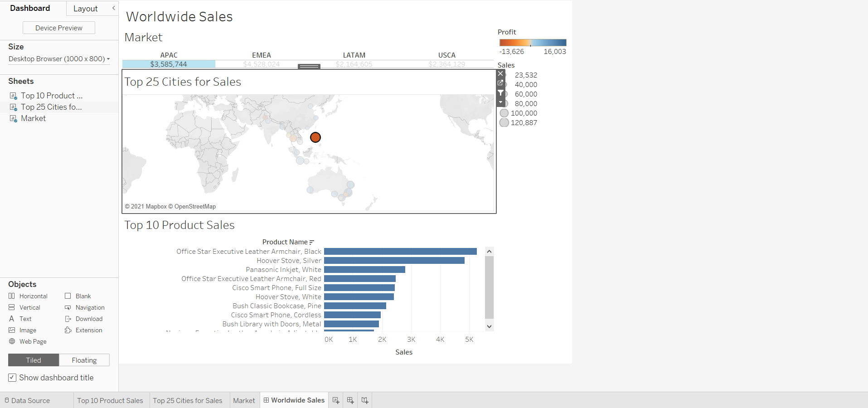The image size is (868, 408).
Task: Switch to Tiled layout mode
Action: 34,360
